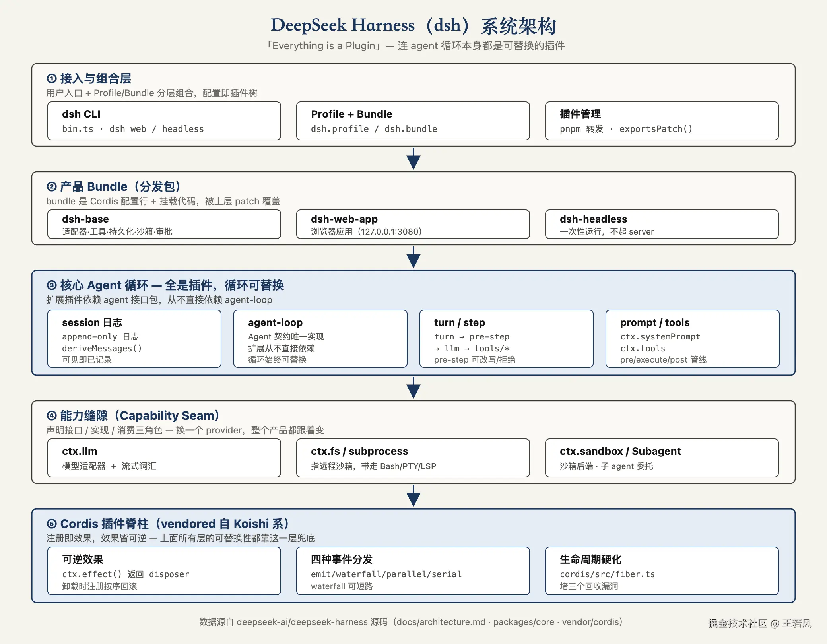Viewport: 827px width, 644px height.
Task: Click the '四种事件分发' box title
Action: pyautogui.click(x=342, y=559)
